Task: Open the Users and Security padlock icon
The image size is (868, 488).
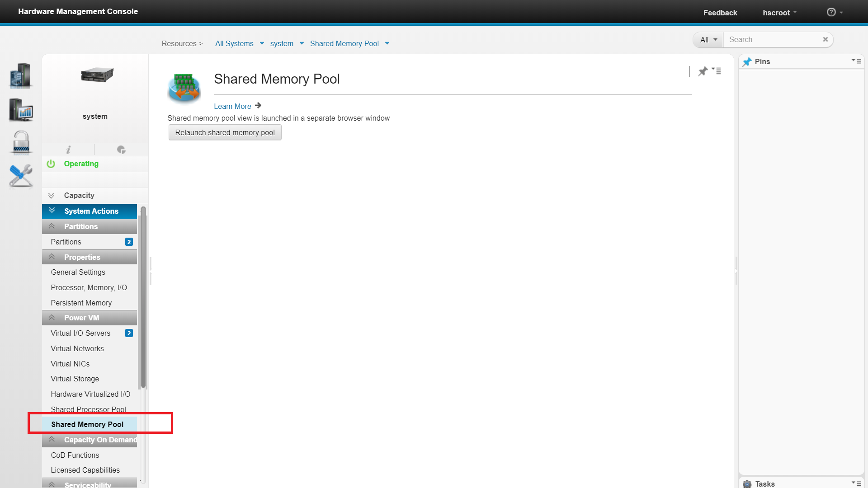Action: (x=21, y=143)
